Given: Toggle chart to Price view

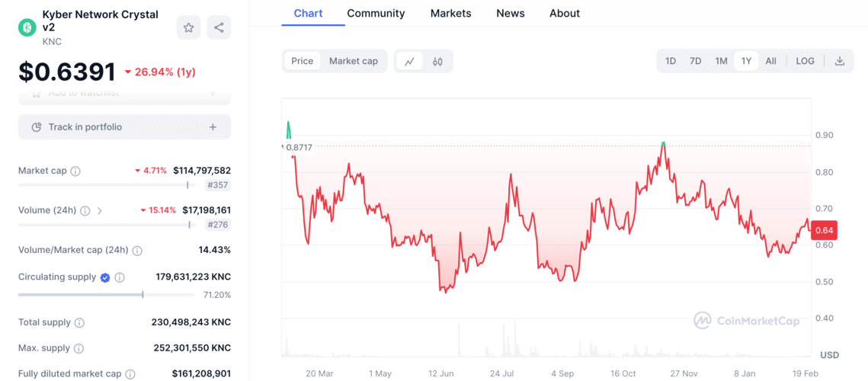Looking at the screenshot, I should tap(302, 61).
